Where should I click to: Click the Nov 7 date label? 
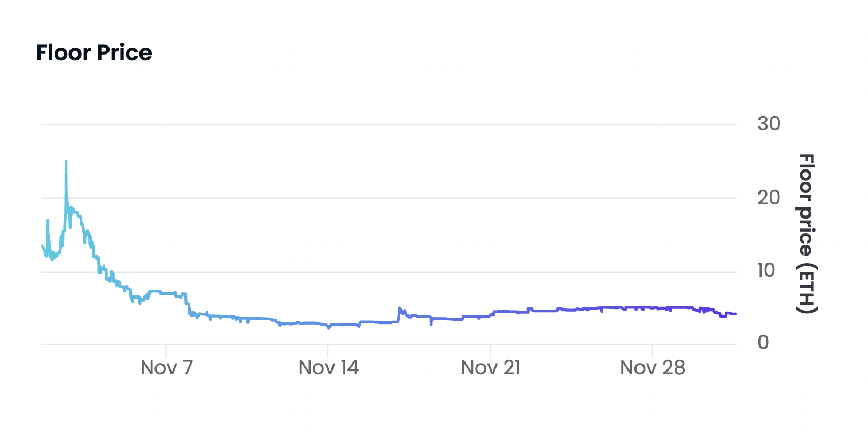coord(166,368)
